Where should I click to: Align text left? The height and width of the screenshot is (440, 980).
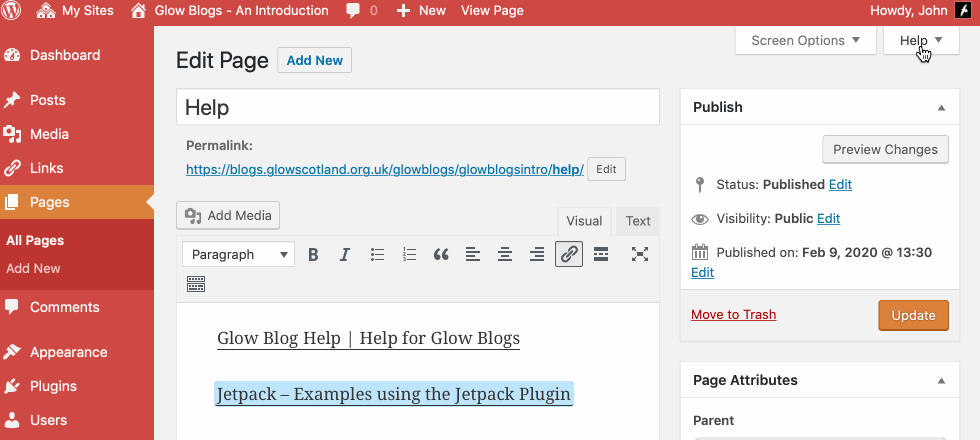(473, 254)
